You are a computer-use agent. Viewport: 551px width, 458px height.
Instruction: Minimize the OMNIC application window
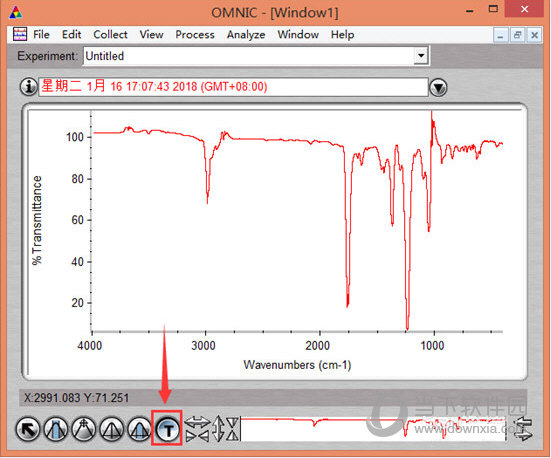point(470,11)
